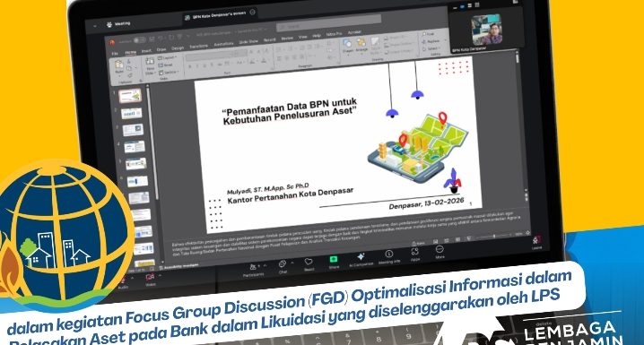The height and width of the screenshot is (345, 644).
Task: Click the PowerPoint app logo icon
Action: tap(112, 42)
